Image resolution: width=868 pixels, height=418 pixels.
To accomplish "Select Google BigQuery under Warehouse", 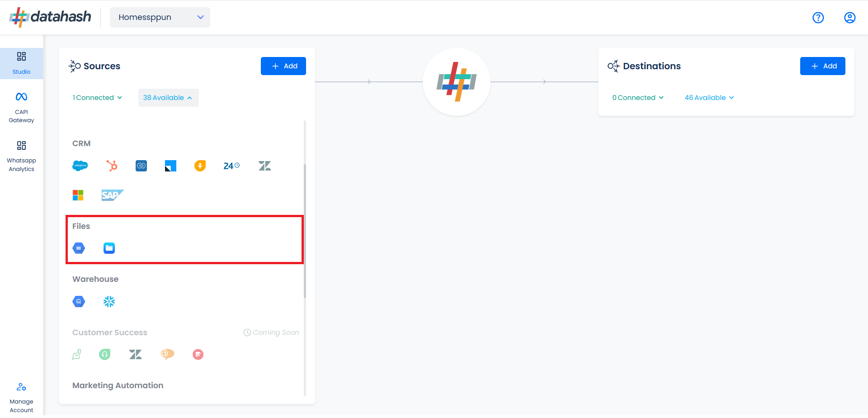I will coord(79,301).
